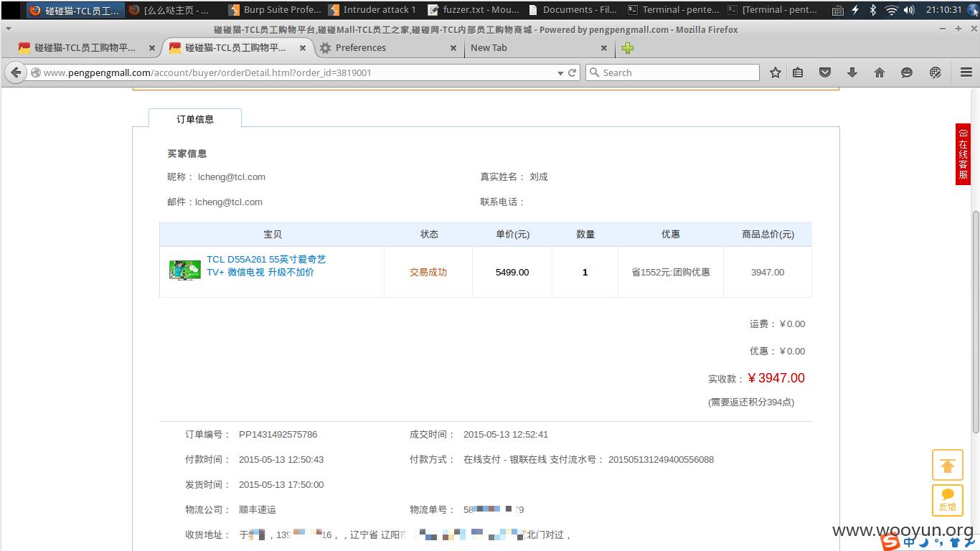The width and height of the screenshot is (980, 551).
Task: Click payment serial 201505131249400556088
Action: [661, 459]
